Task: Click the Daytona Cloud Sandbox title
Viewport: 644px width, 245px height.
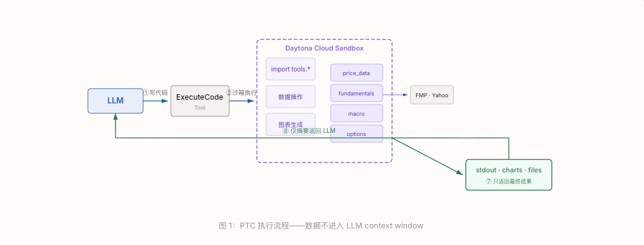Action: point(324,48)
